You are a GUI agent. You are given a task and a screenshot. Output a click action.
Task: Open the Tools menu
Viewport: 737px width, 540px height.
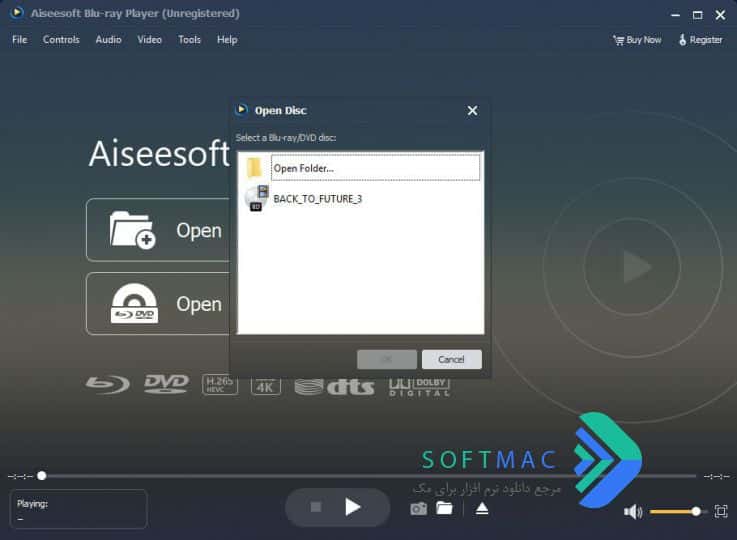coord(189,40)
